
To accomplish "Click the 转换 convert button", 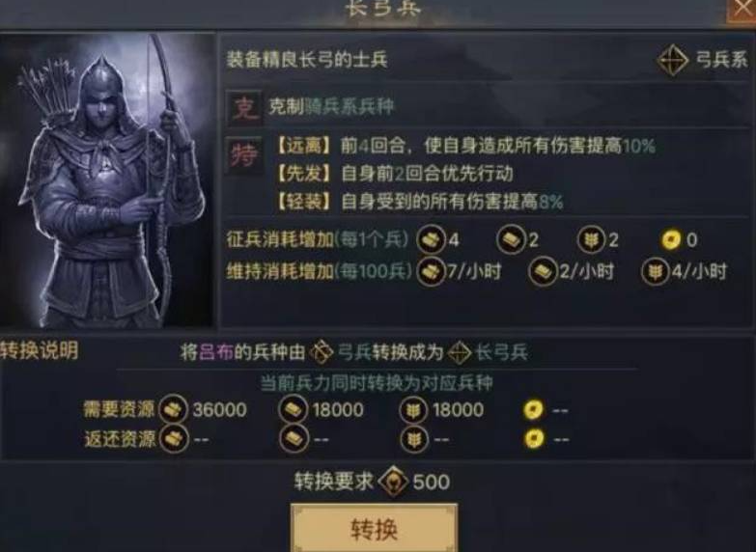I will [375, 528].
